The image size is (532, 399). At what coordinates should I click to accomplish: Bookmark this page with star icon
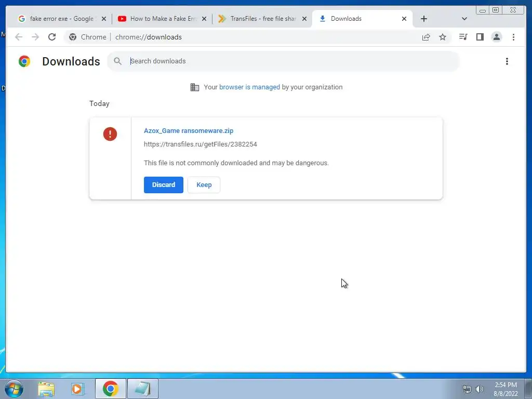point(443,37)
